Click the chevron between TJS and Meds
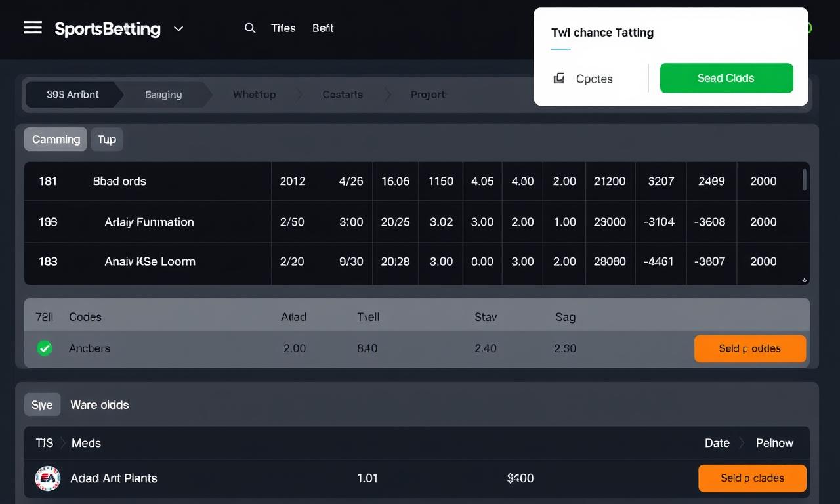 [x=62, y=443]
